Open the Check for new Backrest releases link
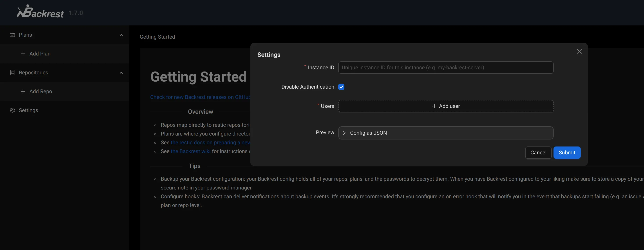This screenshot has width=644, height=250. click(x=200, y=97)
